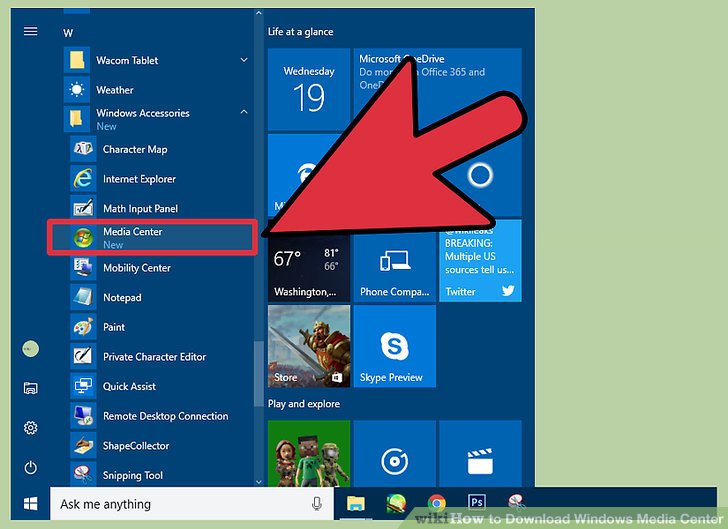
Task: Click the app list scroll up arrow
Action: (259, 13)
